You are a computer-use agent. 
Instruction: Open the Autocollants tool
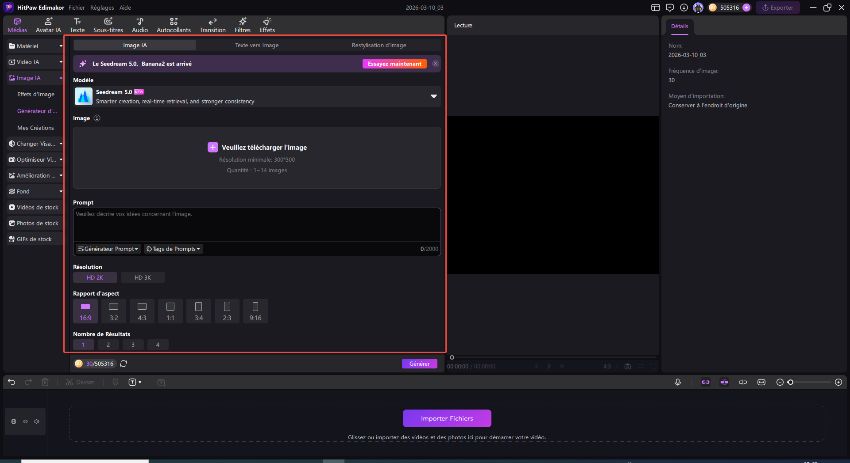point(173,25)
